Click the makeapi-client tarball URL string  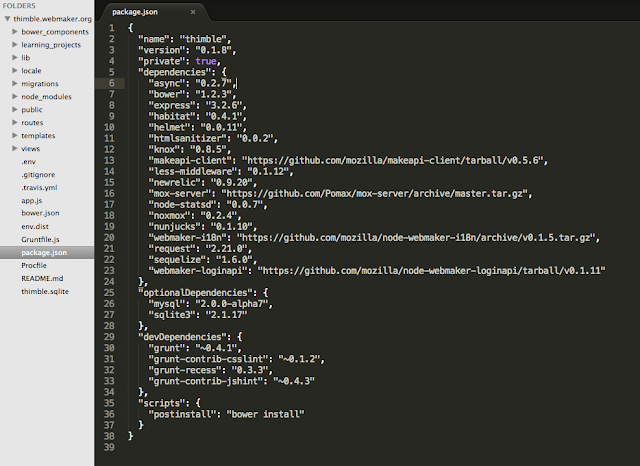point(392,160)
